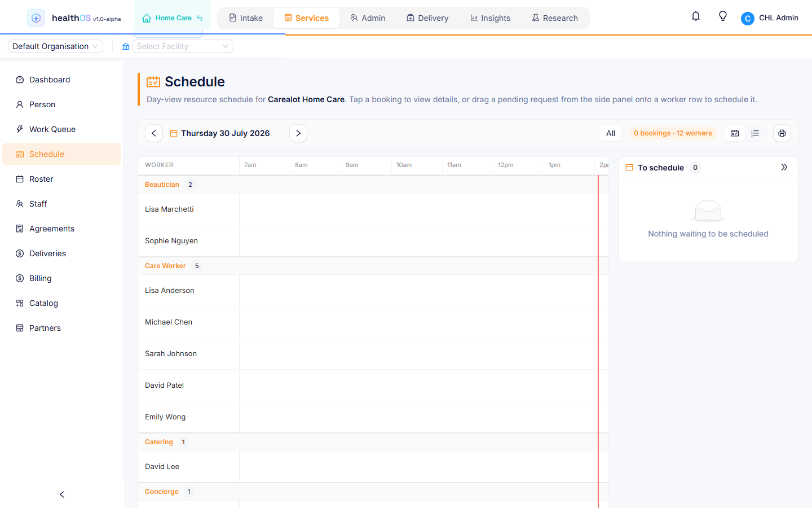Click the 0 bookings · 12 workers badge
Viewport: 812px width, 508px height.
point(673,133)
